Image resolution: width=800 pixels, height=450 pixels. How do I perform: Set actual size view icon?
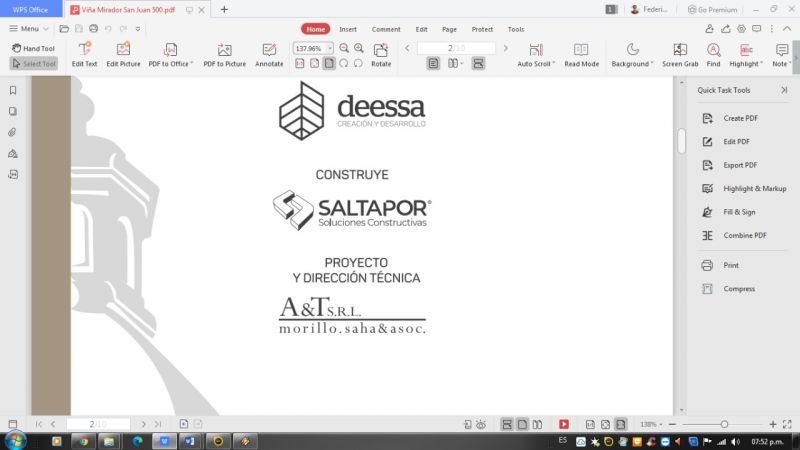(300, 63)
